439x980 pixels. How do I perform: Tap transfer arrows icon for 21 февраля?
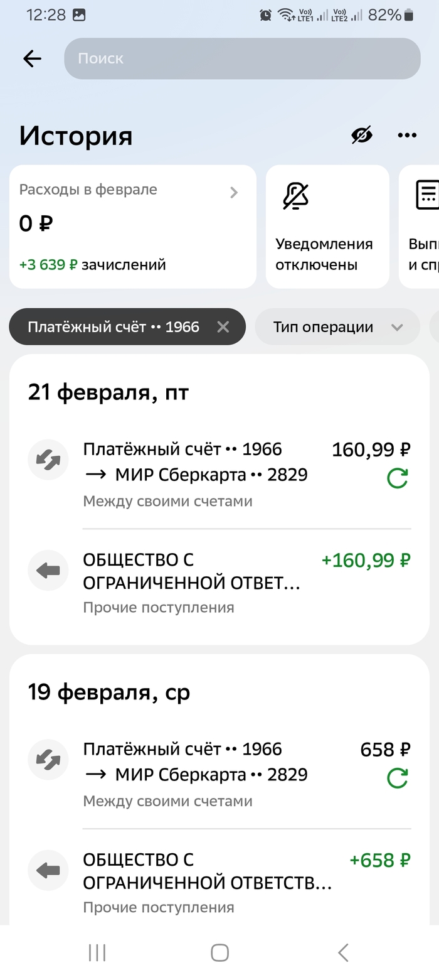(x=48, y=460)
